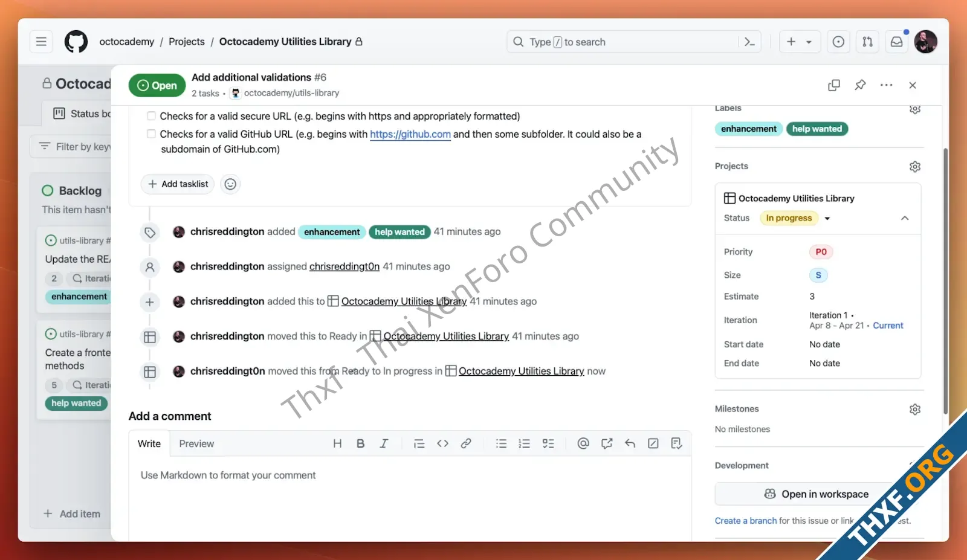
Task: Check the valid secure URL task
Action: [151, 116]
